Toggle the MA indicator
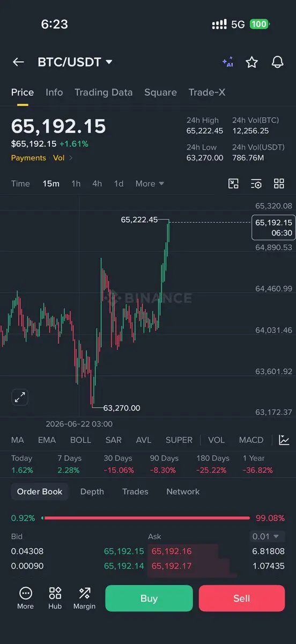This screenshot has width=296, height=644. 18,440
